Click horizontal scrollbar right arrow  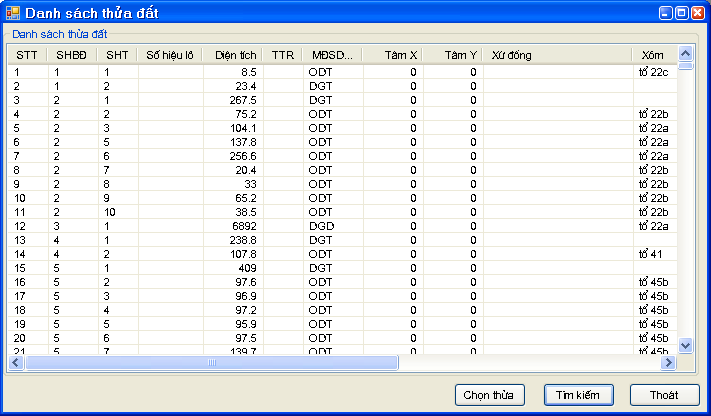669,363
